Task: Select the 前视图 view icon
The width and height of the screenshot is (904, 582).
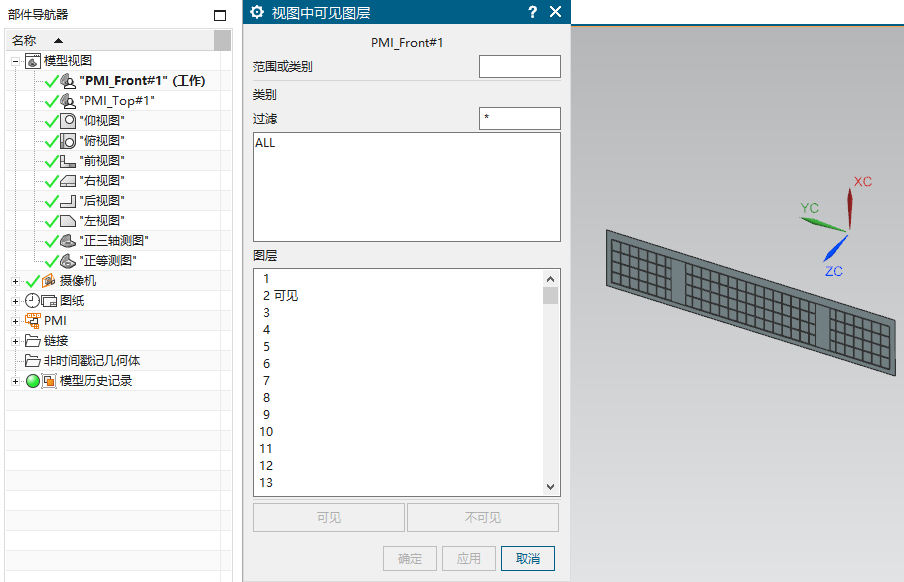Action: [x=68, y=161]
